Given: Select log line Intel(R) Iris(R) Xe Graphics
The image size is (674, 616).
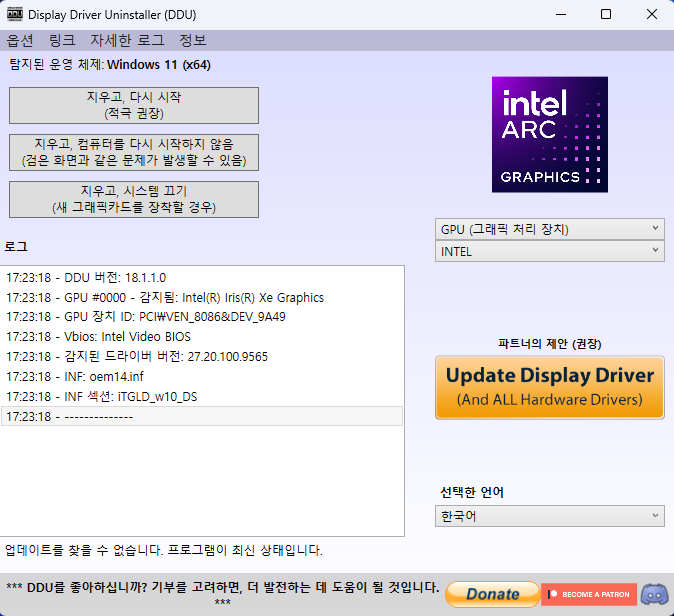Looking at the screenshot, I should [202, 297].
